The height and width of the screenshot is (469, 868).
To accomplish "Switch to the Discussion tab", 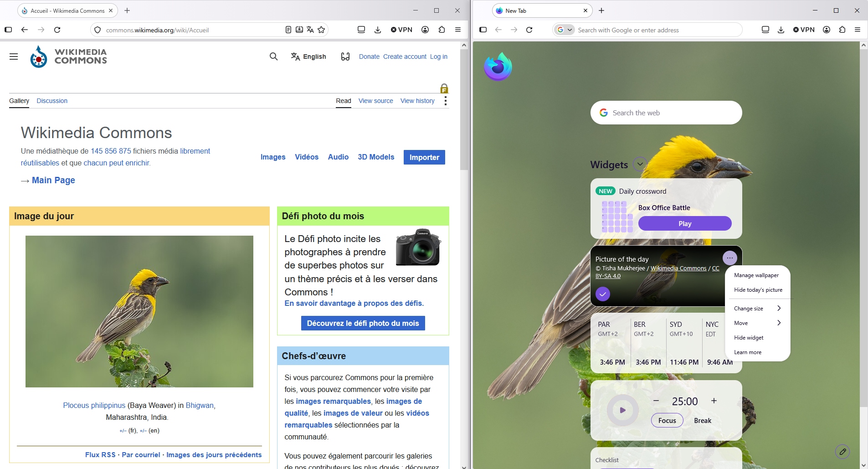I will coord(52,101).
